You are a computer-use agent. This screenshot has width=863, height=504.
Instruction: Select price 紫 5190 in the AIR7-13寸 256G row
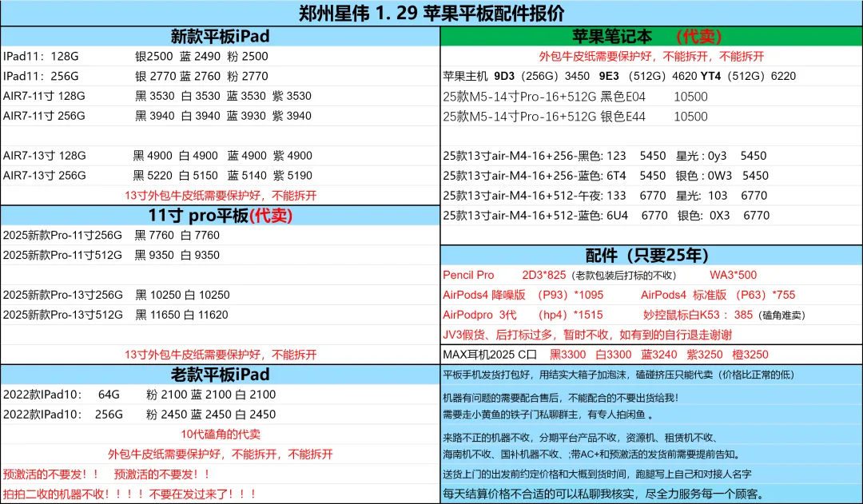[292, 176]
